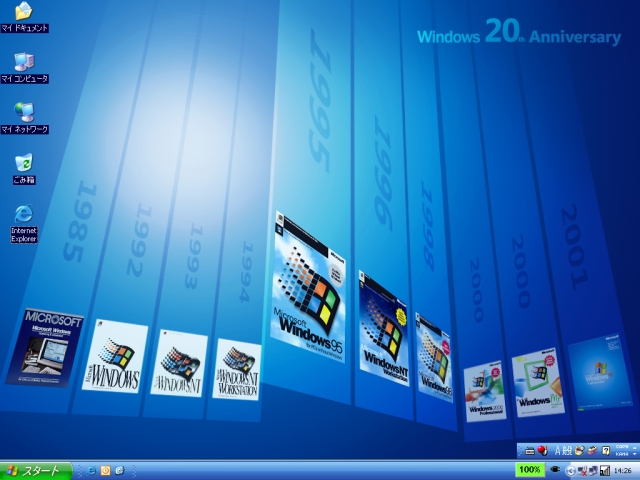Toggle the KANA indicator on language bar
This screenshot has width=640, height=480.
click(x=622, y=454)
